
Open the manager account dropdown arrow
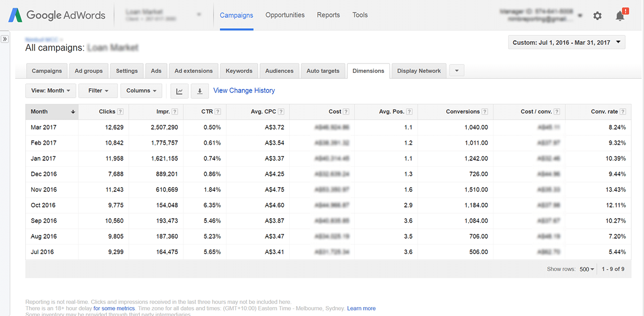click(x=580, y=15)
